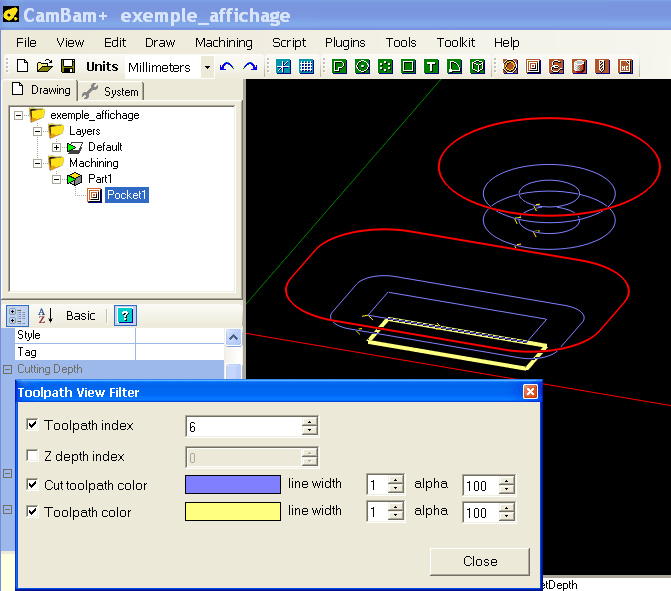Screen dimensions: 671x591
Task: Open the Toolkit menu
Action: click(456, 42)
